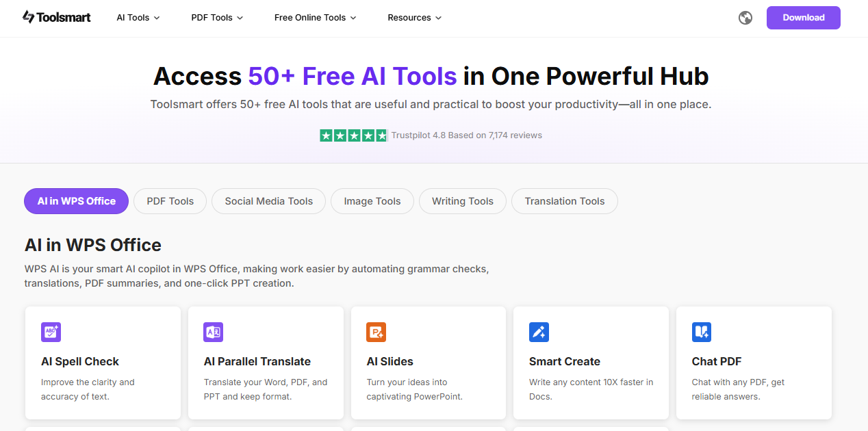This screenshot has height=431, width=868.
Task: Click the AI Slides tool icon
Action: (376, 332)
